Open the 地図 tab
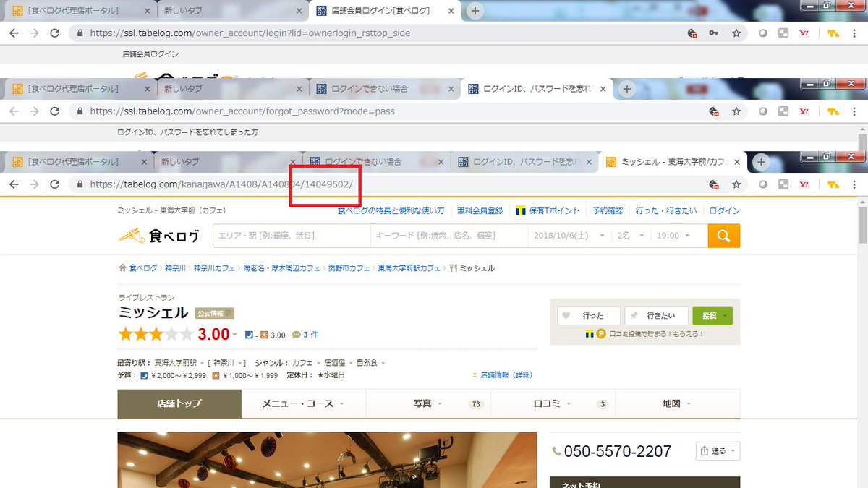The image size is (868, 488). coord(677,403)
